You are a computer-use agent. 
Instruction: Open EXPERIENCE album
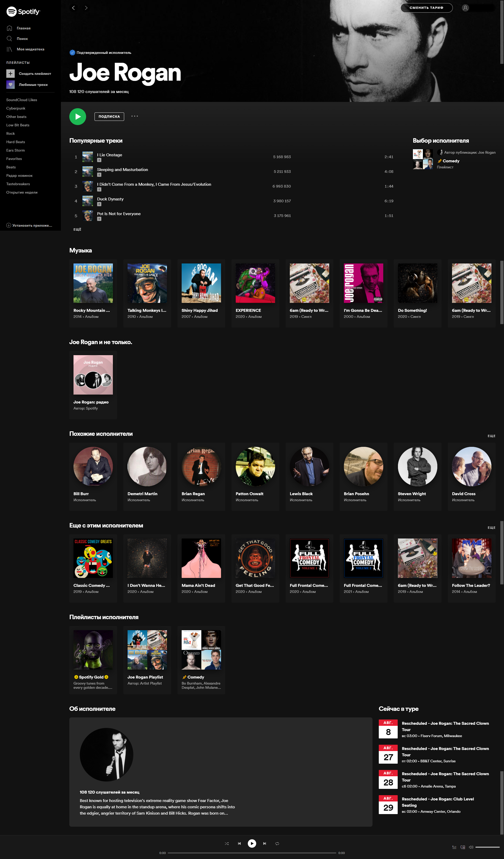point(255,293)
